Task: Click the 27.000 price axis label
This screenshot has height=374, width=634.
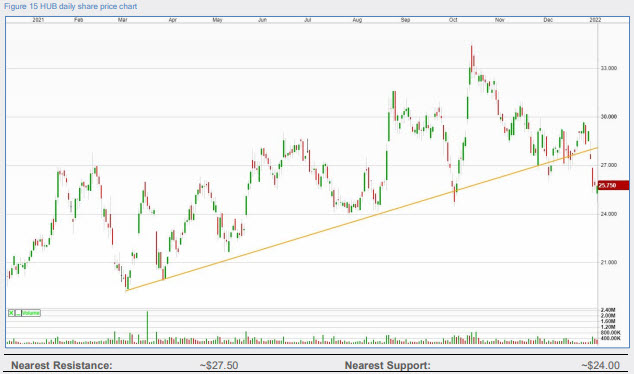Action: (x=609, y=165)
